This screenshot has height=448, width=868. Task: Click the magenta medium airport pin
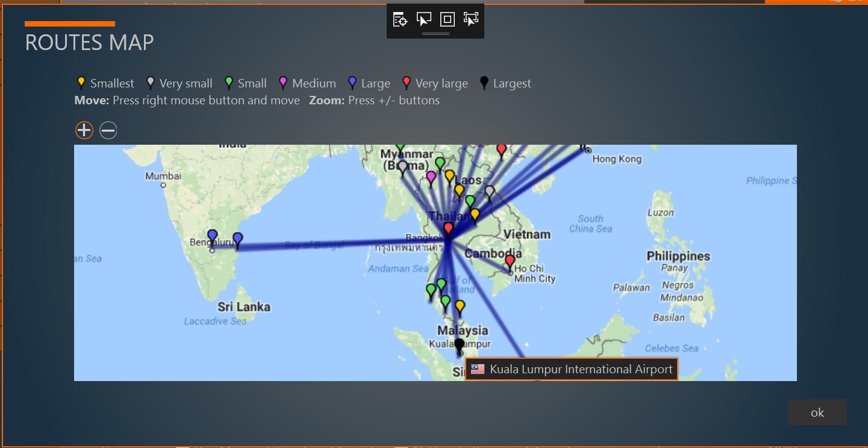pyautogui.click(x=431, y=177)
